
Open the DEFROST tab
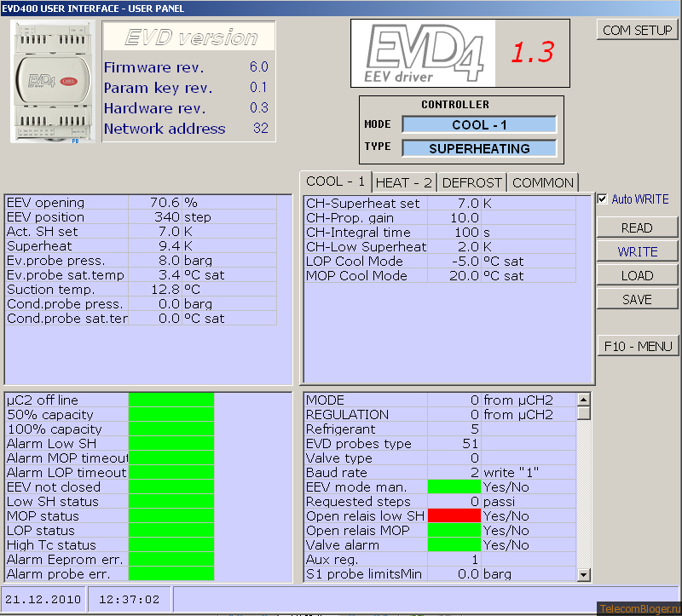pos(471,182)
